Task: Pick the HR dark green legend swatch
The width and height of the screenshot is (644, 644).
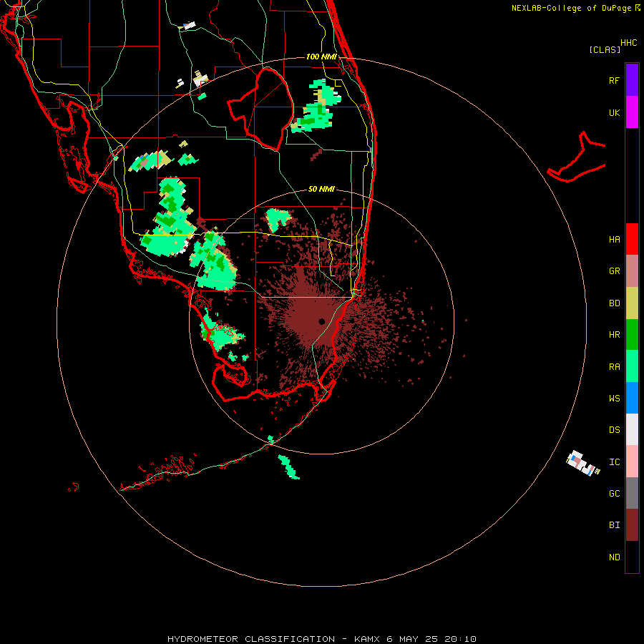Action: coord(632,335)
